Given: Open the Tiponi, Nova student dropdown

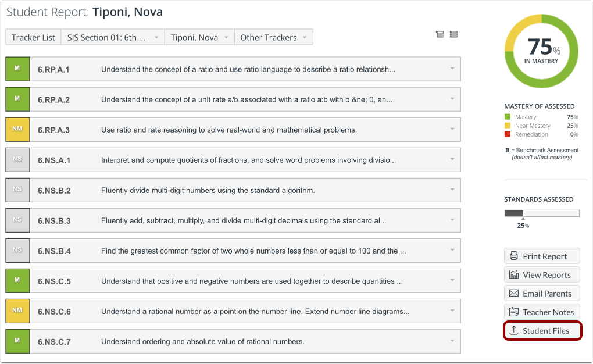Looking at the screenshot, I should [x=199, y=37].
